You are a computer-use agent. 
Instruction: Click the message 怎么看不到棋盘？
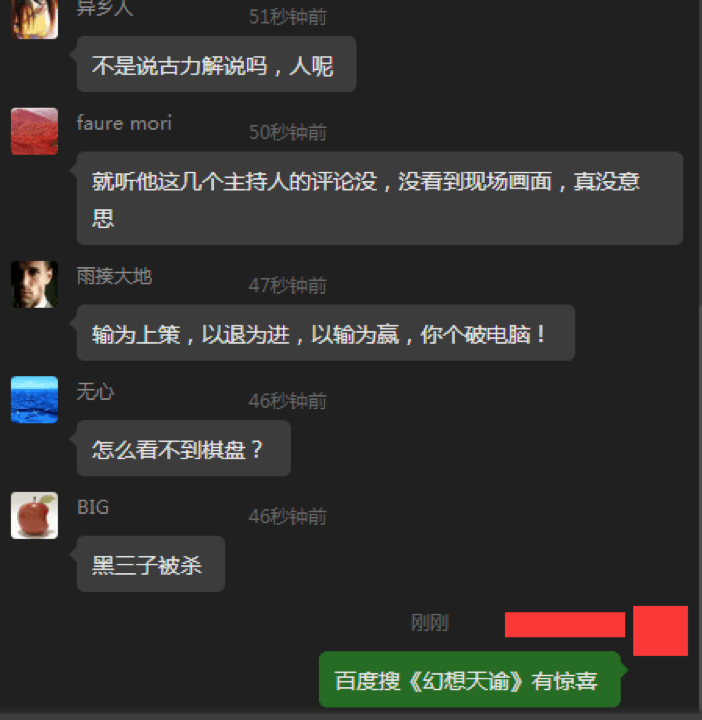(184, 448)
